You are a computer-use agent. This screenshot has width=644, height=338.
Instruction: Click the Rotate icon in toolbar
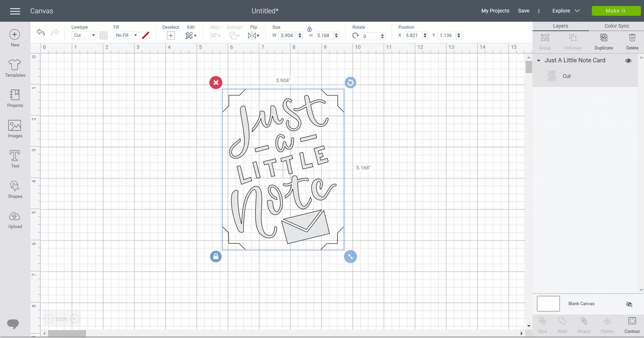[355, 35]
